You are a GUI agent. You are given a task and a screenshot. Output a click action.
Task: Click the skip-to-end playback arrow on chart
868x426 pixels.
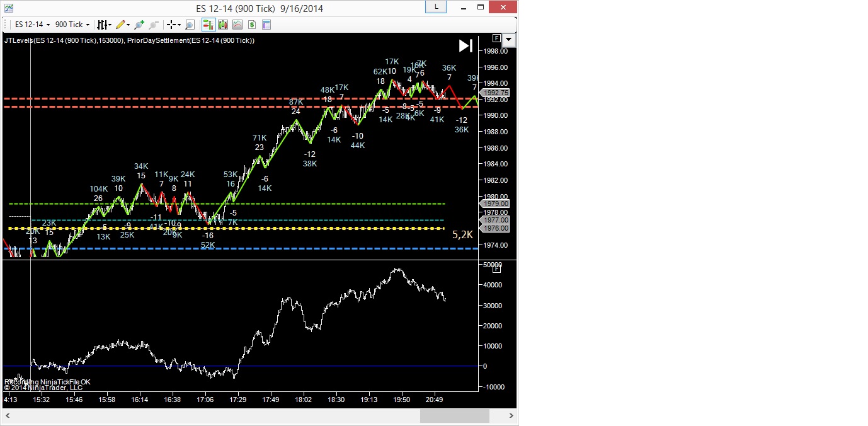pos(465,45)
